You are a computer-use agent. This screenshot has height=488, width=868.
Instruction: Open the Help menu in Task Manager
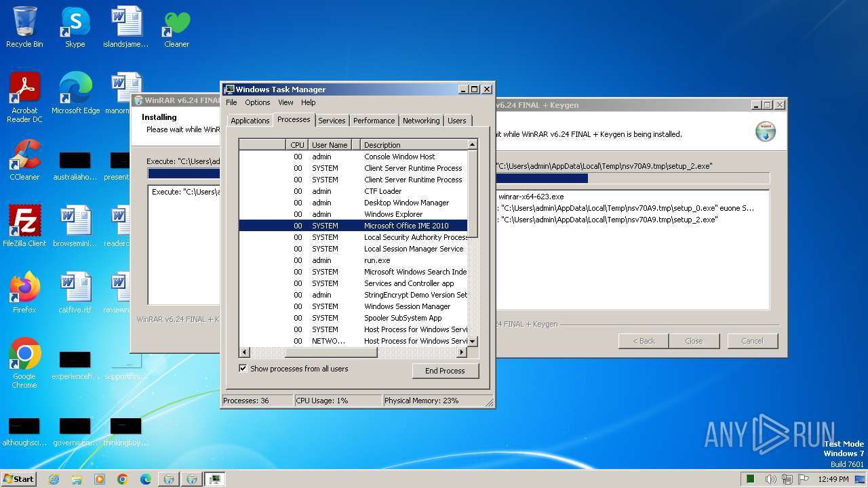pyautogui.click(x=309, y=102)
